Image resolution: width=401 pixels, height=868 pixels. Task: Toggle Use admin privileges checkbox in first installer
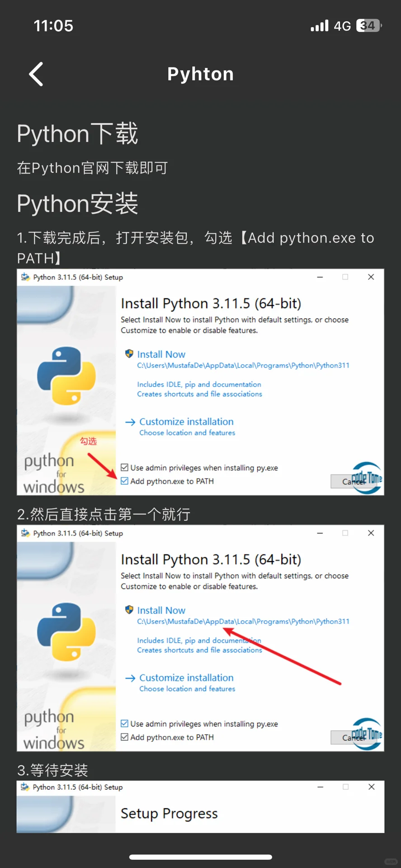point(124,467)
